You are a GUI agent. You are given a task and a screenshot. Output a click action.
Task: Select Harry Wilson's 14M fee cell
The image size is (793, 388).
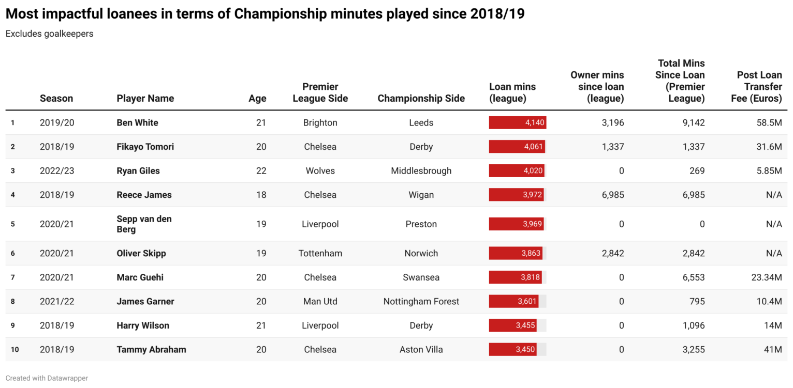tap(772, 325)
